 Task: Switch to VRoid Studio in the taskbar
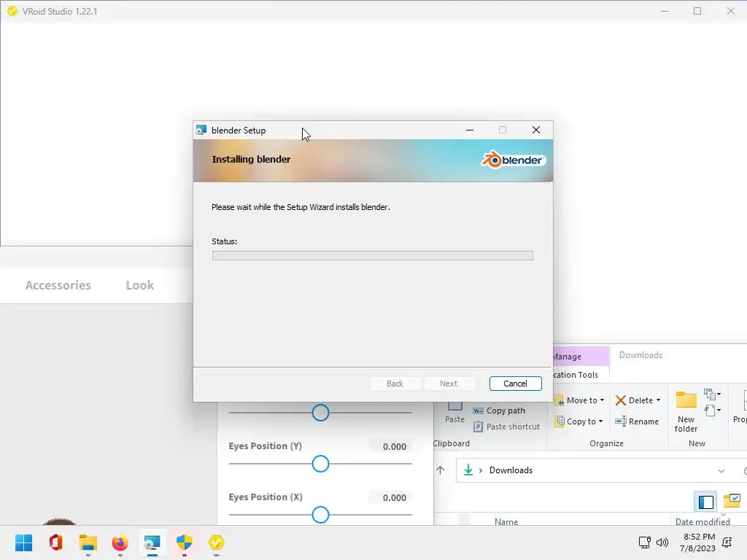(x=216, y=542)
